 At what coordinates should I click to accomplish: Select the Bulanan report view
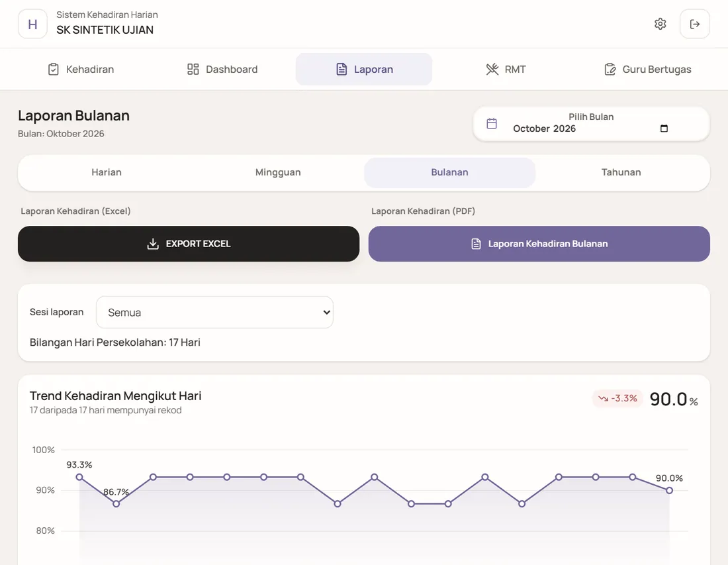point(449,172)
